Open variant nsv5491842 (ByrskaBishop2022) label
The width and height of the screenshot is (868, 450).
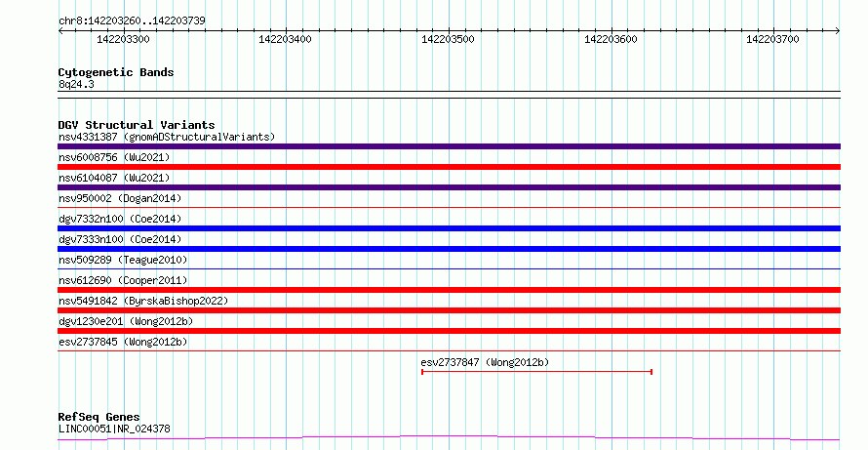143,301
